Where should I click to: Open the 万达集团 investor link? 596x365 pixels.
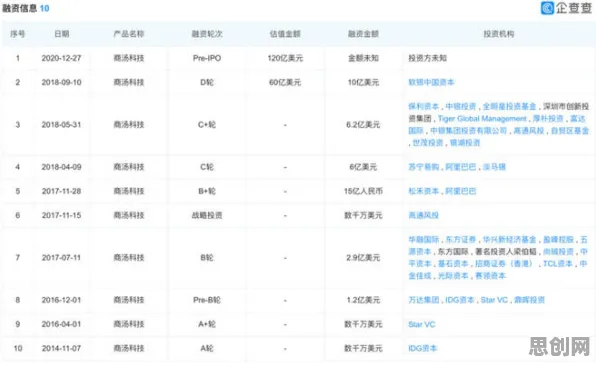coord(423,300)
